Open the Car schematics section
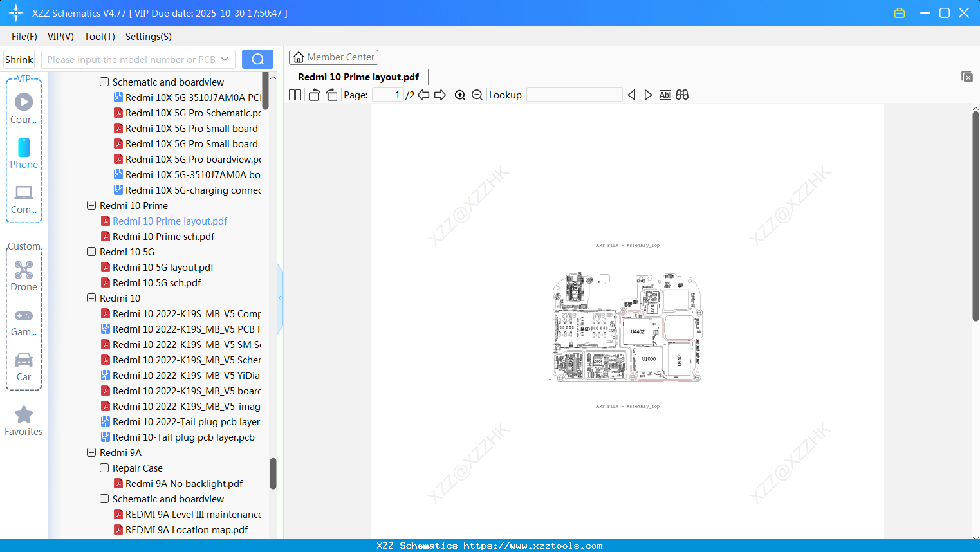The image size is (980, 552). 23,362
